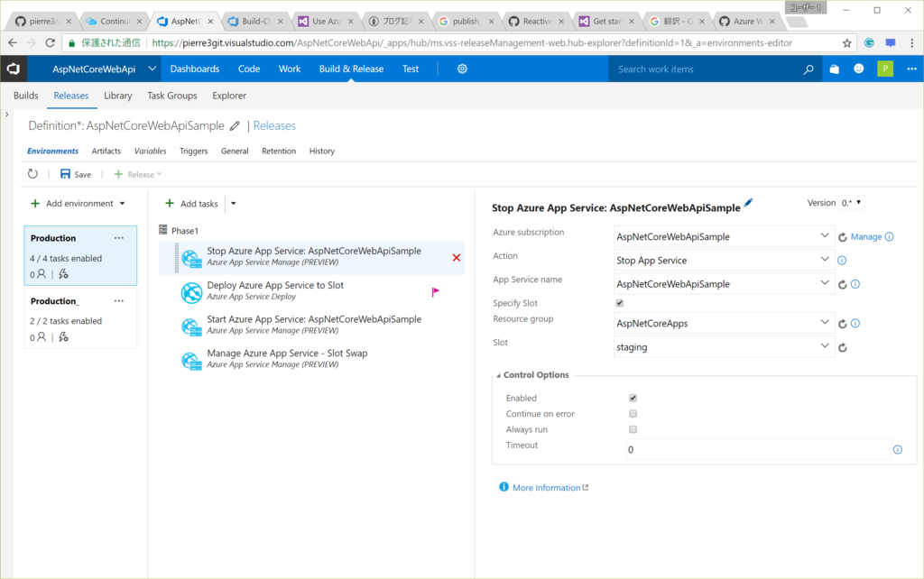This screenshot has width=924, height=579.
Task: Expand the project selector chevron
Action: tap(152, 69)
